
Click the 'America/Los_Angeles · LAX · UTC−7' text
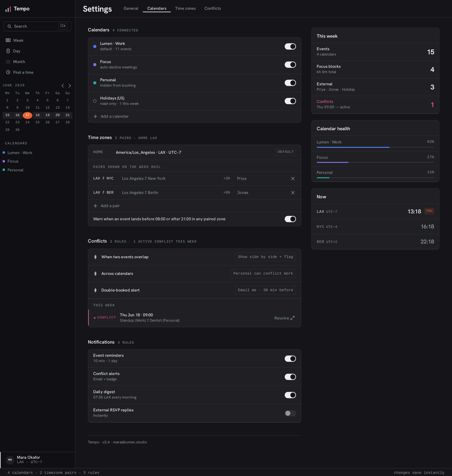(x=148, y=152)
